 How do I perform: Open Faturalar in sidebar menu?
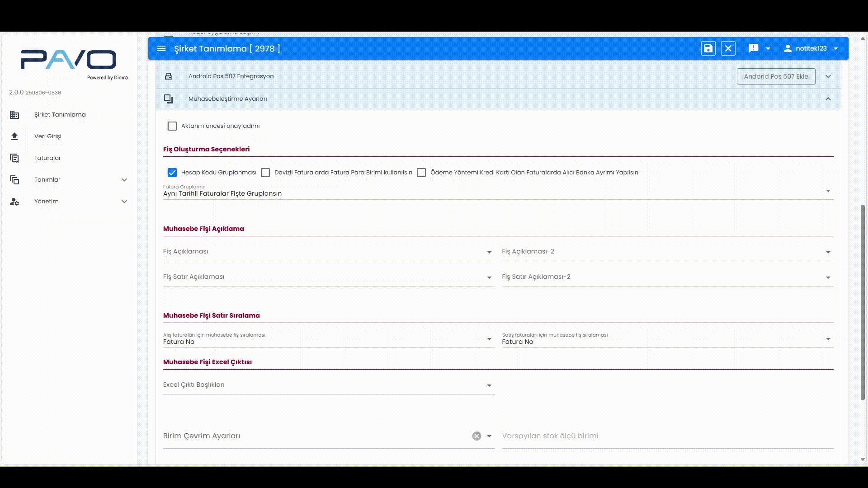[47, 158]
